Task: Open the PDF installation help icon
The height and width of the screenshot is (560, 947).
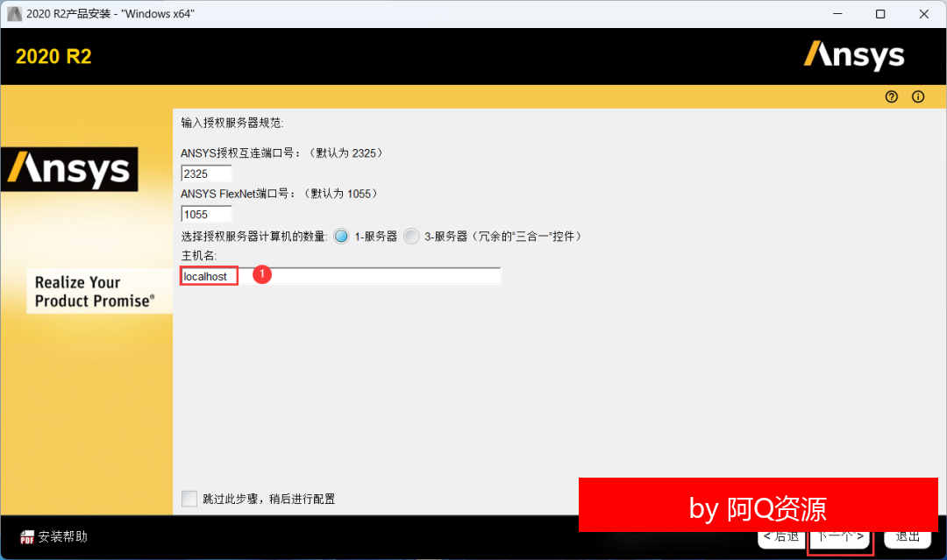Action: [x=27, y=536]
